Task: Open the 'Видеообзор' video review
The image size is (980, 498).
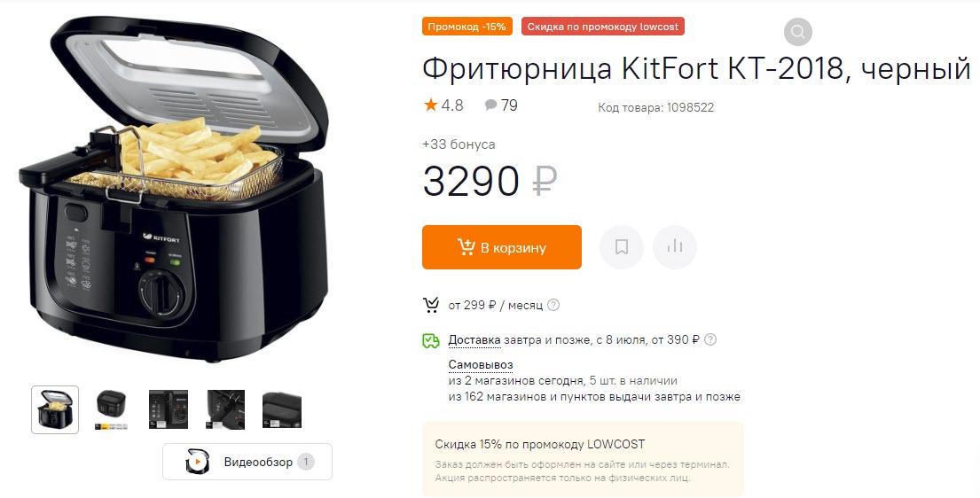Action: point(247,462)
